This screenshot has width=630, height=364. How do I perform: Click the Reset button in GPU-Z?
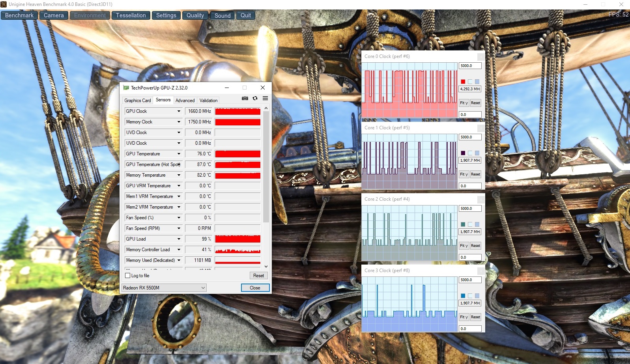pos(259,276)
